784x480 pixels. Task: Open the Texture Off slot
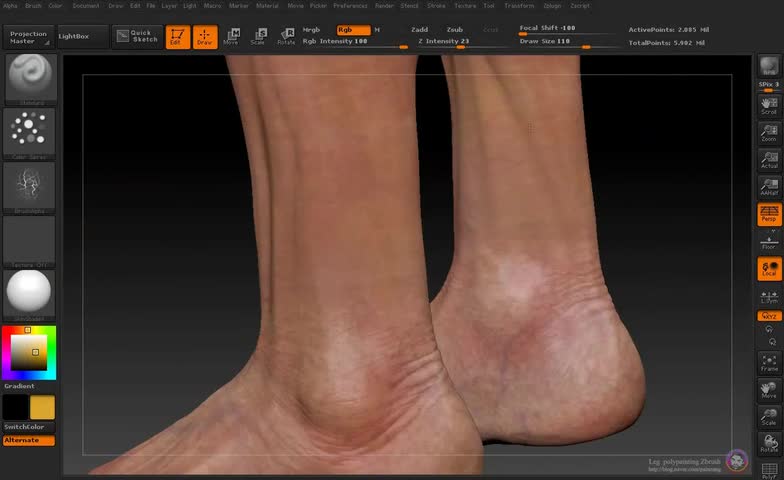pyautogui.click(x=29, y=242)
